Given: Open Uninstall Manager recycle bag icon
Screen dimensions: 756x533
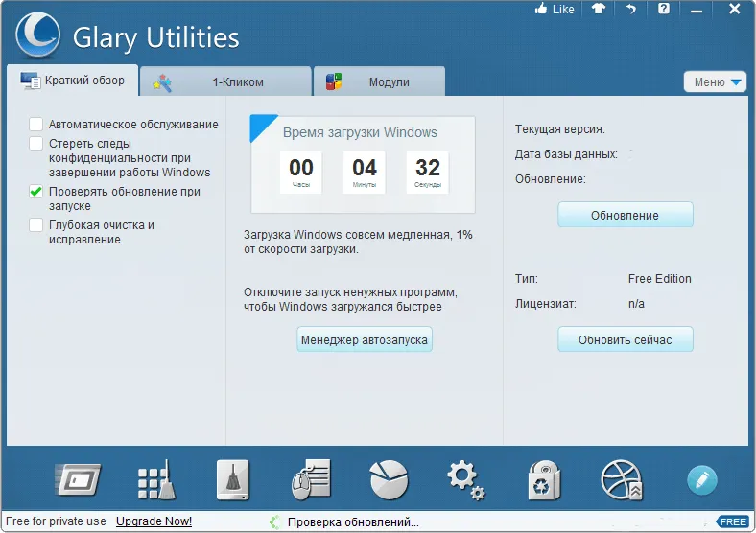Looking at the screenshot, I should [544, 480].
